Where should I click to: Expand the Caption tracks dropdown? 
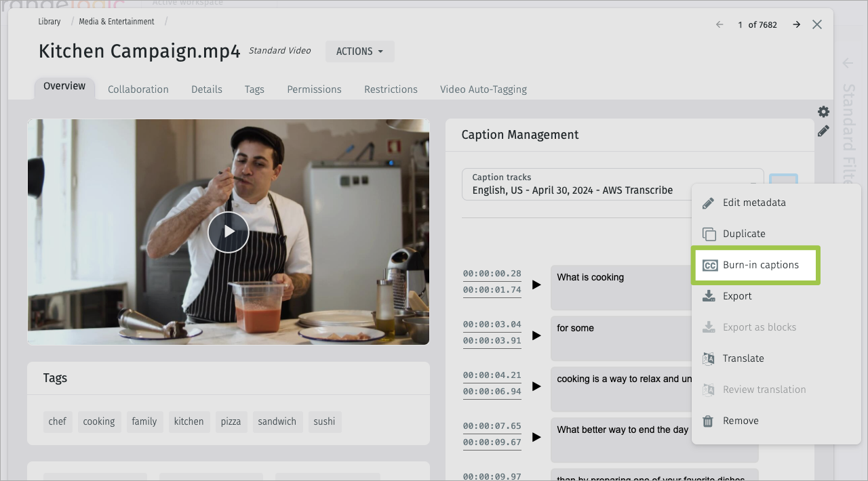[751, 184]
